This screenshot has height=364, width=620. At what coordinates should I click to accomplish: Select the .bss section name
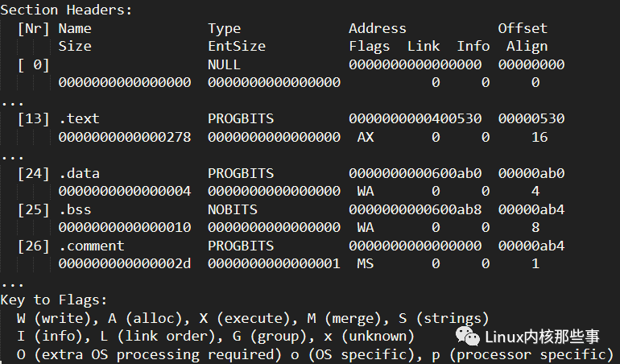(x=75, y=209)
